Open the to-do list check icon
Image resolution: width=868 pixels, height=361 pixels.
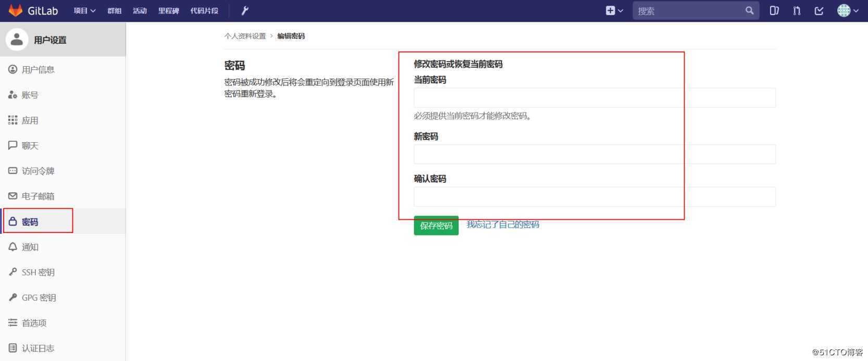(819, 10)
